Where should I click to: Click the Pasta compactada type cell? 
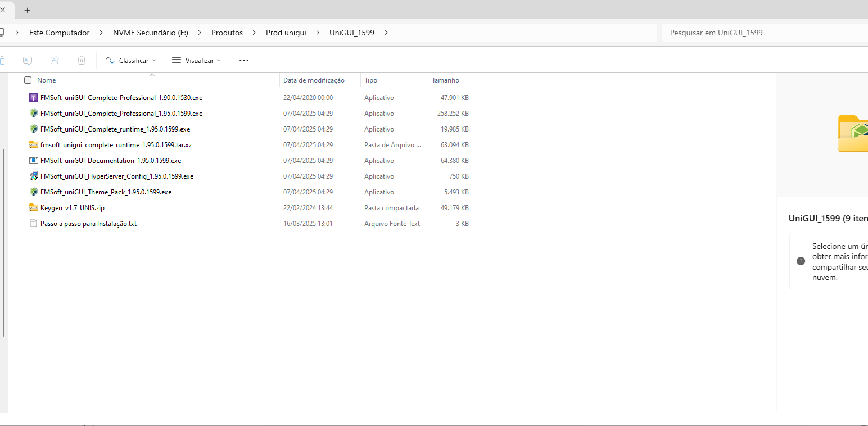[x=391, y=207]
